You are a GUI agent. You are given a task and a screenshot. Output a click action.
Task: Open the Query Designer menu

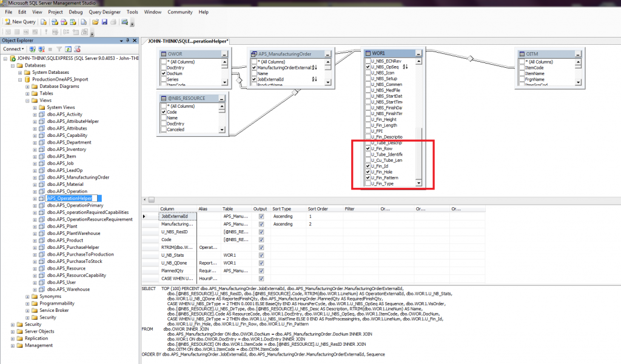click(x=104, y=12)
